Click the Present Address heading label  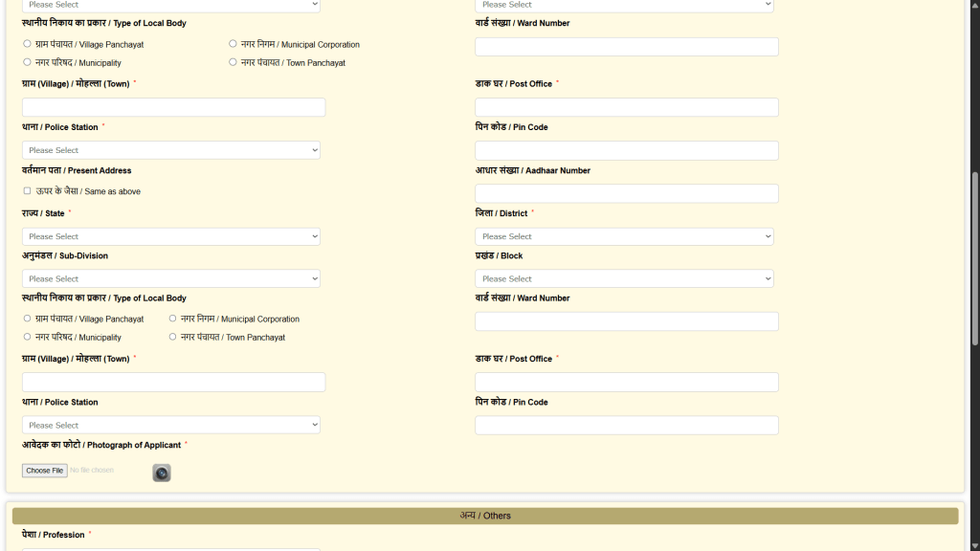77,170
